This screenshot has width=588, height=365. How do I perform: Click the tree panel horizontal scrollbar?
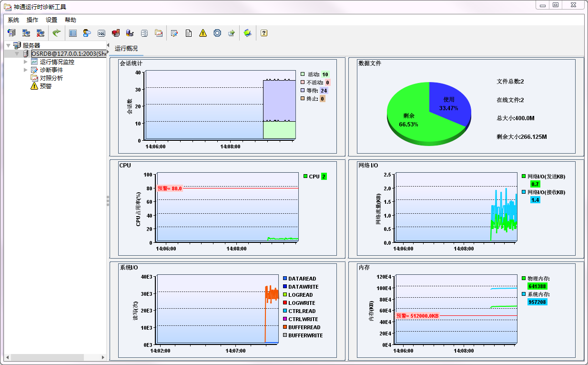[x=48, y=357]
